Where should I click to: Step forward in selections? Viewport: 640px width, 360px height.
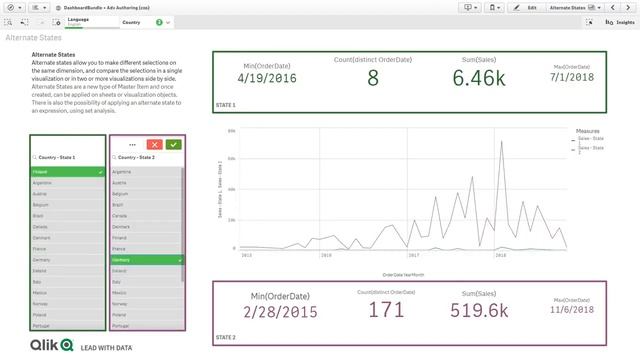pos(41,22)
